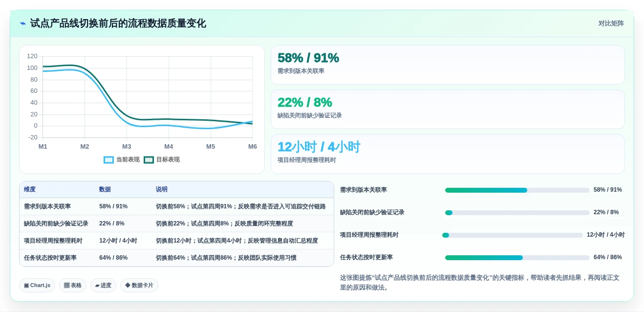This screenshot has height=312, width=644.
Task: Click the description starting 切换前58%
Action: tap(241, 207)
